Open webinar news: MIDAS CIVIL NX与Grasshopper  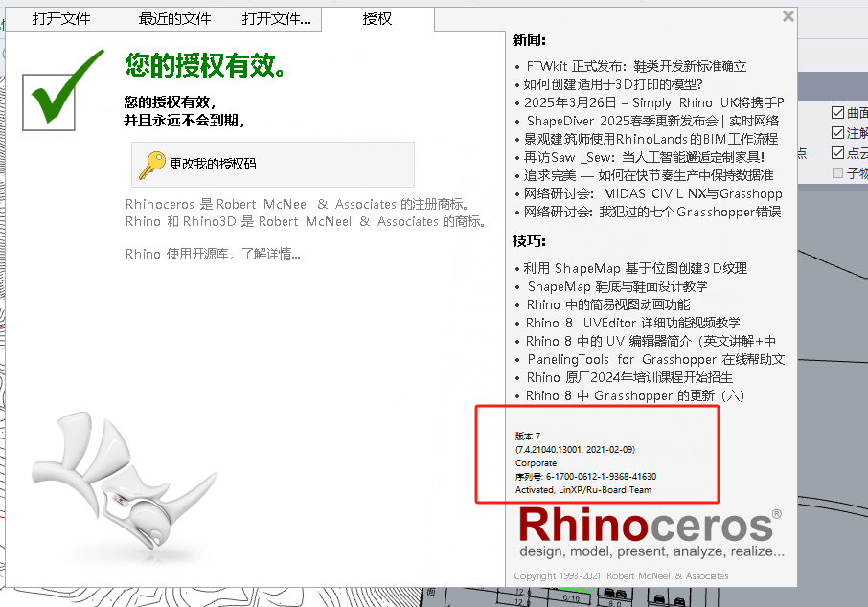pos(652,193)
